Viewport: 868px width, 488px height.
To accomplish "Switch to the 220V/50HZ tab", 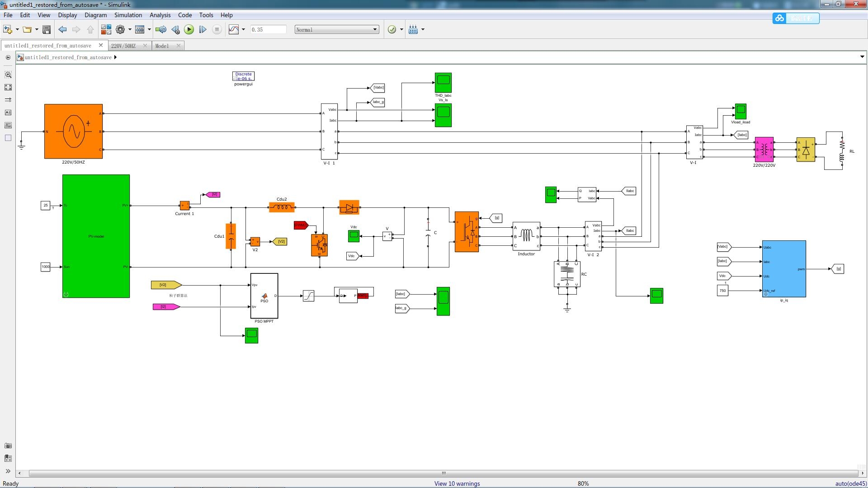I will click(123, 46).
